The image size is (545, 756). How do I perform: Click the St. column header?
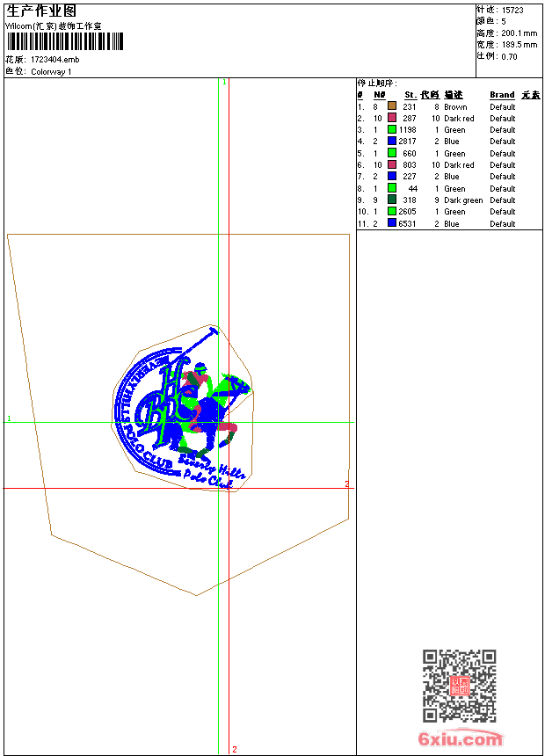tap(411, 95)
